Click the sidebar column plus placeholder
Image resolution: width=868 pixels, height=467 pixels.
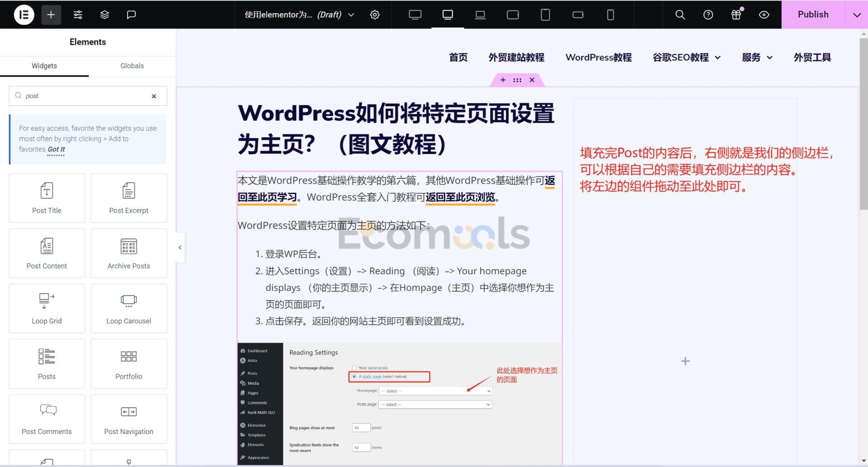point(685,361)
